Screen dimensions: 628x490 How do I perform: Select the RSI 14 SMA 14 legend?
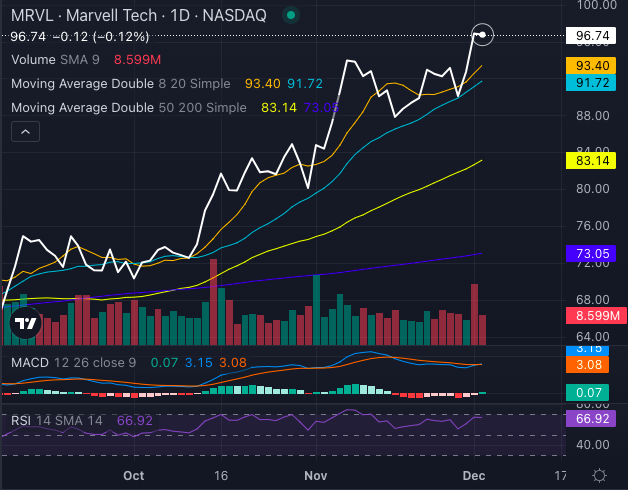56,421
